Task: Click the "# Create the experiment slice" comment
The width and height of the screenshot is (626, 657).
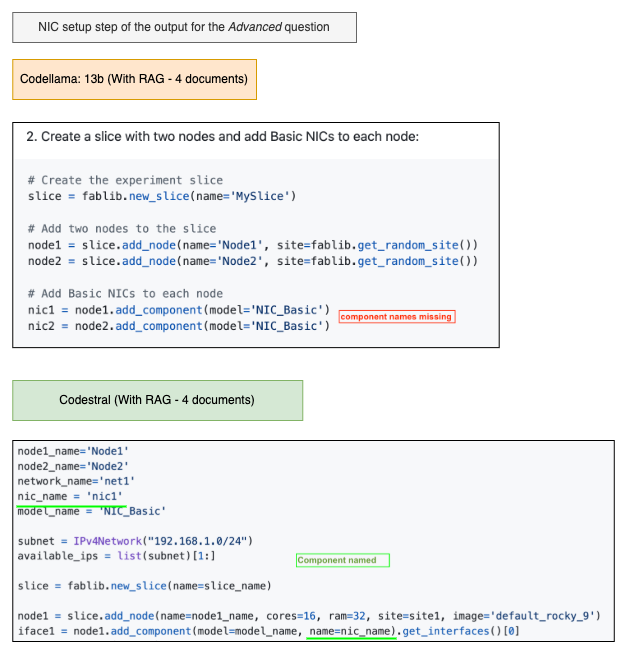Action: point(125,180)
